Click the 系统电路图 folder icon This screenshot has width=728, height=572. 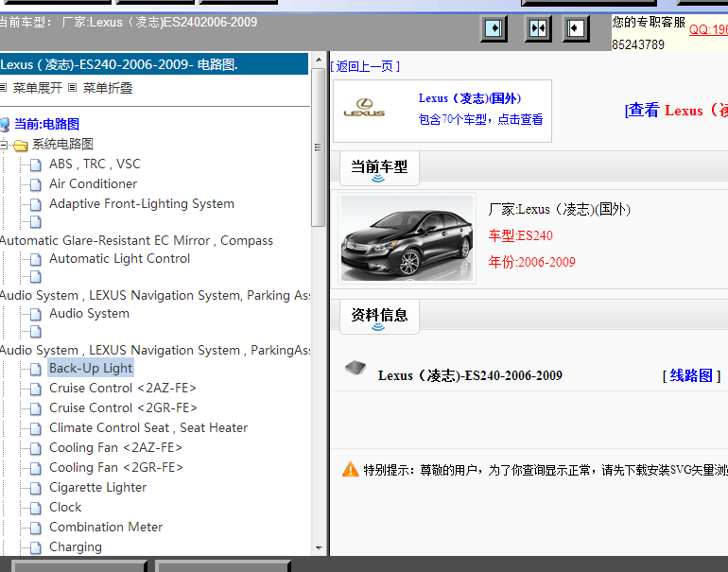[x=21, y=146]
